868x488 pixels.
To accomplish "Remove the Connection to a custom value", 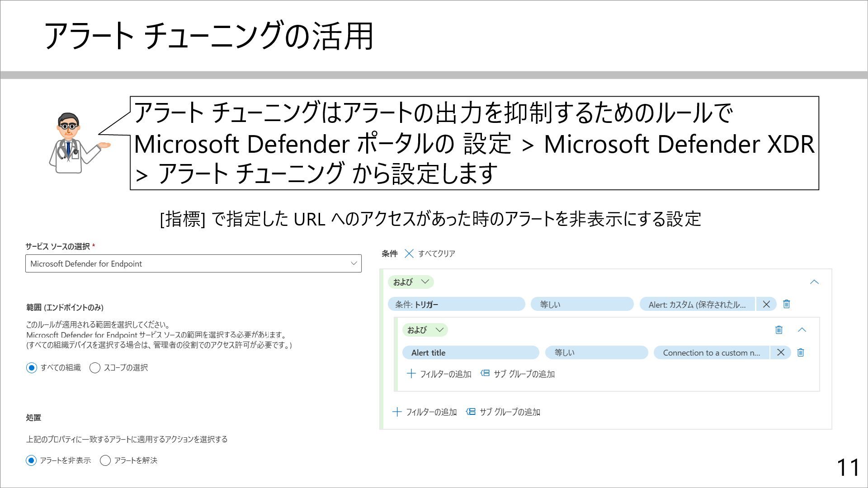I will tap(781, 352).
